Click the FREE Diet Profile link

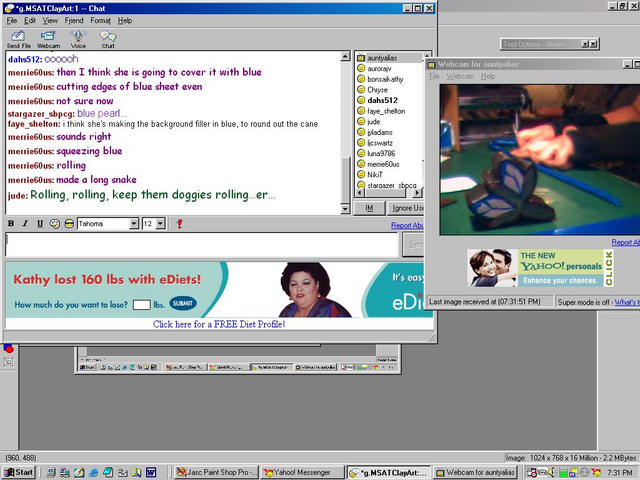[219, 324]
